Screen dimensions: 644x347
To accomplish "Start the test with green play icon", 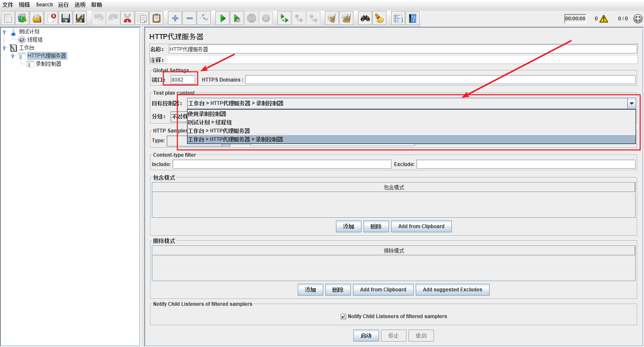I will (222, 18).
